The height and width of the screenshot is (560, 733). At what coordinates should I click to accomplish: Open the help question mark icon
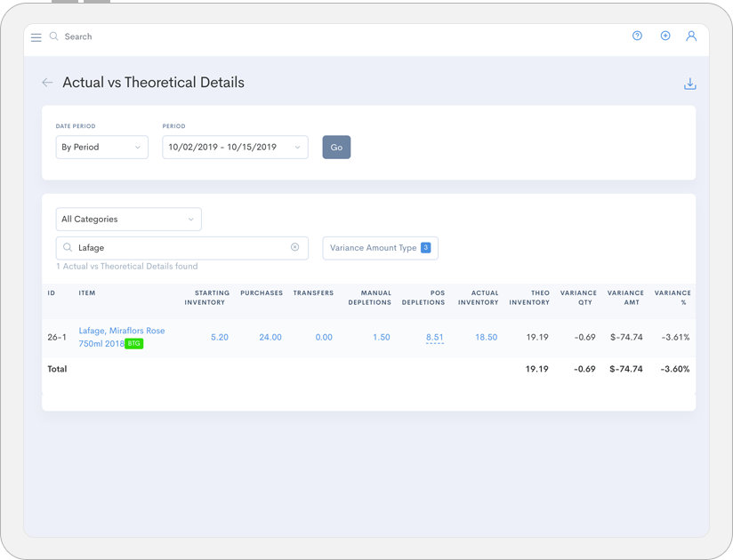[x=637, y=36]
